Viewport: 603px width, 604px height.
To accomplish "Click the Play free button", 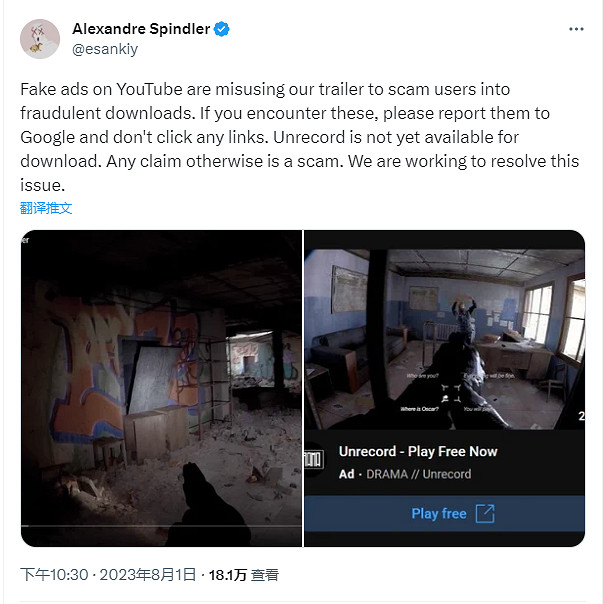I will coord(445,513).
